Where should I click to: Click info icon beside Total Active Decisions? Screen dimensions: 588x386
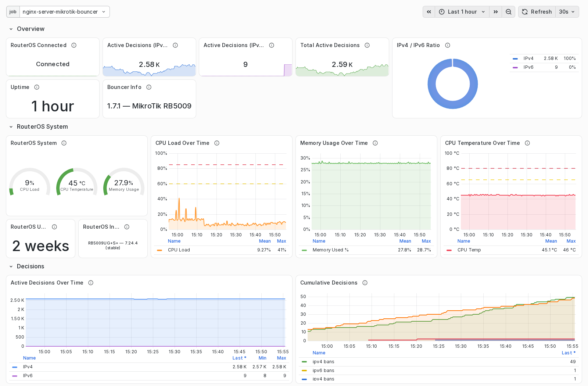(x=367, y=45)
